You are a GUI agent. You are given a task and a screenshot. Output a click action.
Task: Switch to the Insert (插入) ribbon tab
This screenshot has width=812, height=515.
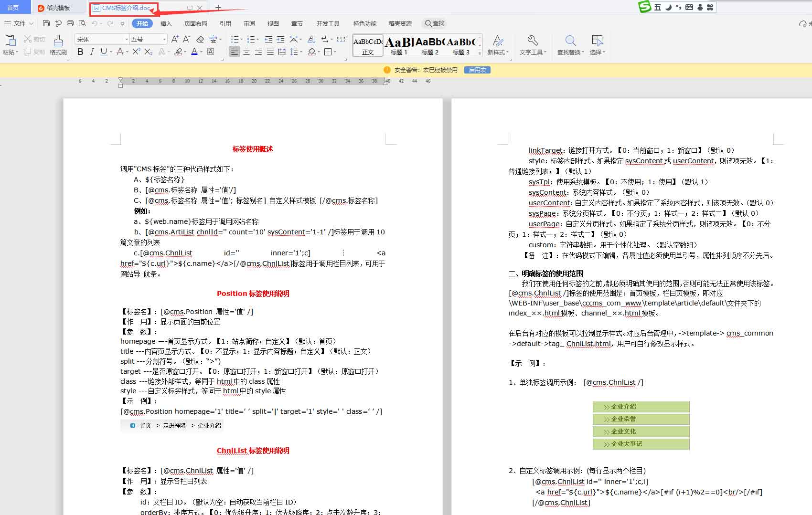(x=166, y=23)
